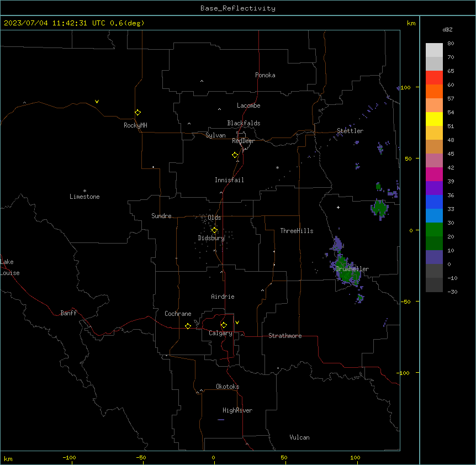Select the Stettler label
Viewport: 476px width, 465px height.
tap(350, 131)
